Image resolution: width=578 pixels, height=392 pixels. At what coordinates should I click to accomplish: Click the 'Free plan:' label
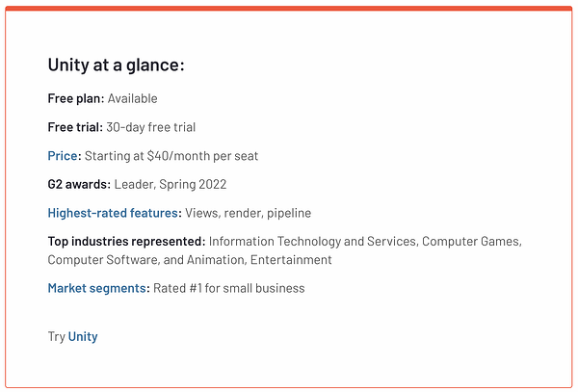coord(76,98)
